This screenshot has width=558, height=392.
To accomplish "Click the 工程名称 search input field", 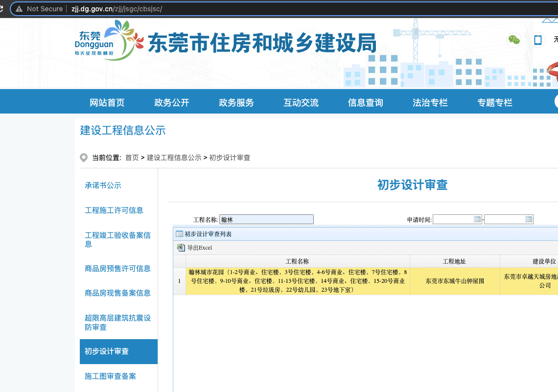I will click(266, 219).
